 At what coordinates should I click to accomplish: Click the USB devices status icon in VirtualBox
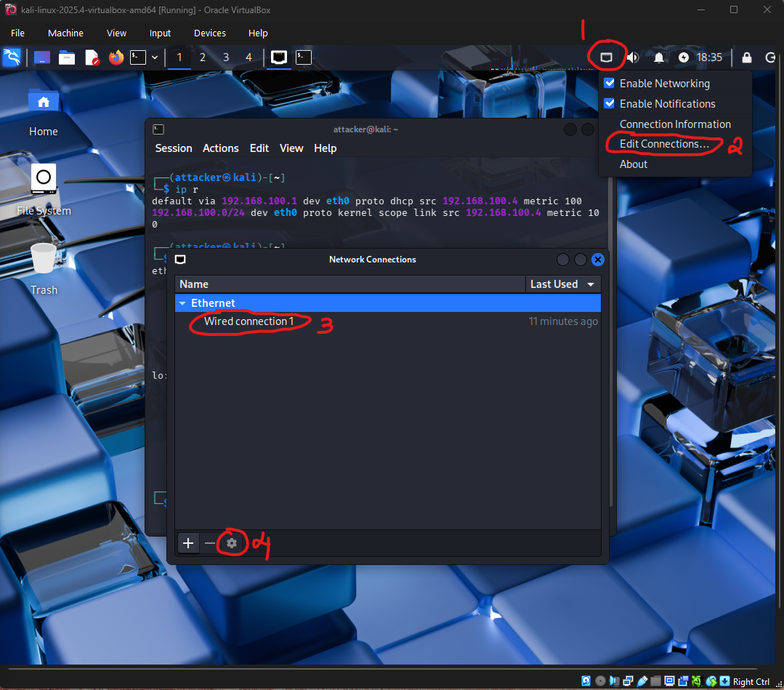[642, 681]
